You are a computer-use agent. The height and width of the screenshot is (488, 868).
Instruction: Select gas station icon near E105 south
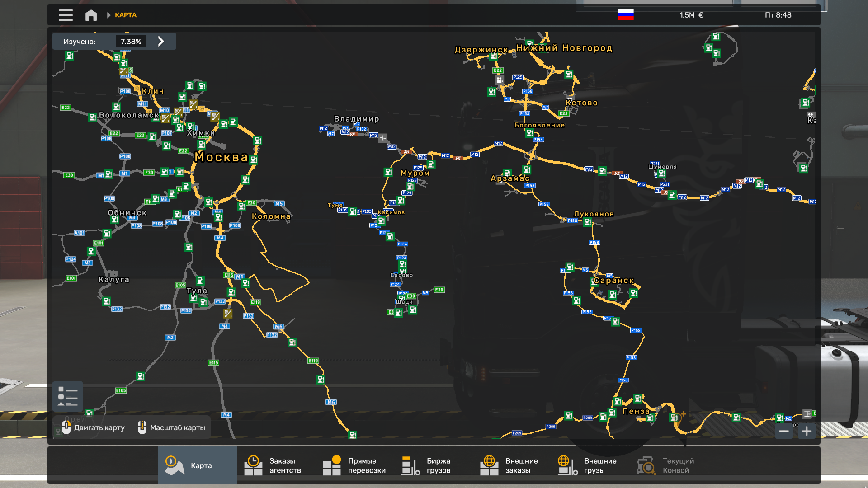pos(141,376)
